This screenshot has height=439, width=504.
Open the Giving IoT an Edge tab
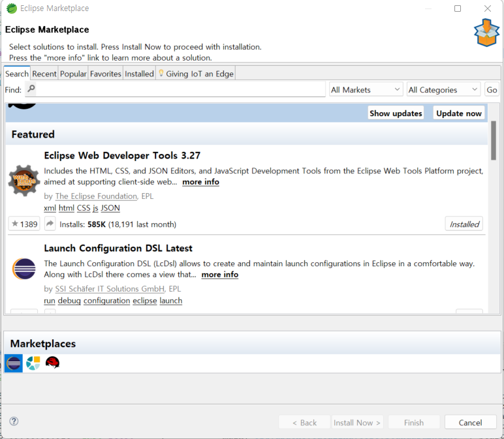point(196,74)
